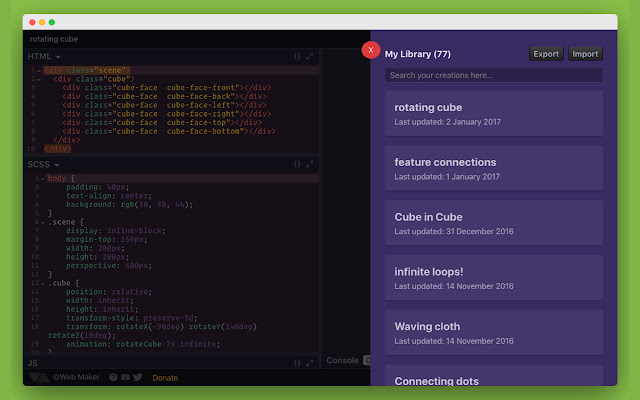Expand the JS editor pane
This screenshot has height=400, width=640.
[x=310, y=361]
